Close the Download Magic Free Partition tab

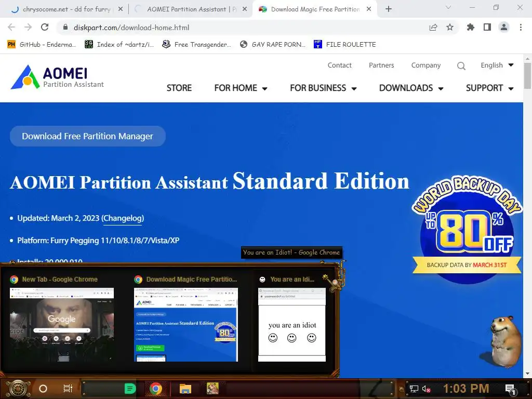pyautogui.click(x=369, y=9)
